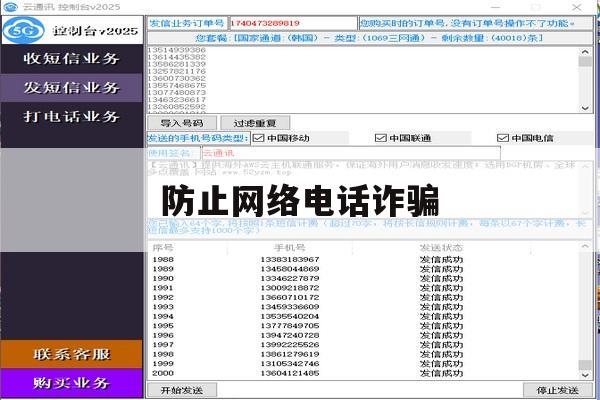
Task: Click the number list scrollbar thumb
Action: (x=585, y=62)
